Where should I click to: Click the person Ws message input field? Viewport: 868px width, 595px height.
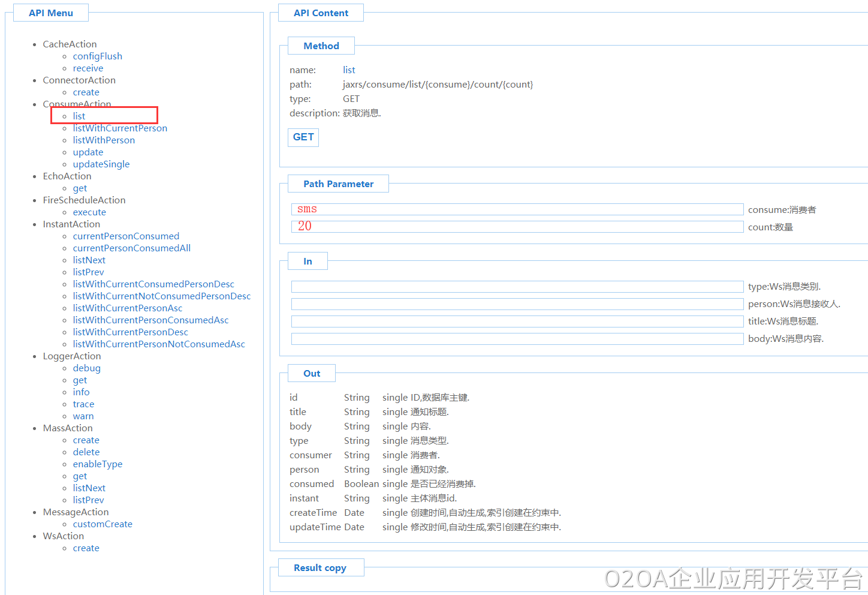517,304
